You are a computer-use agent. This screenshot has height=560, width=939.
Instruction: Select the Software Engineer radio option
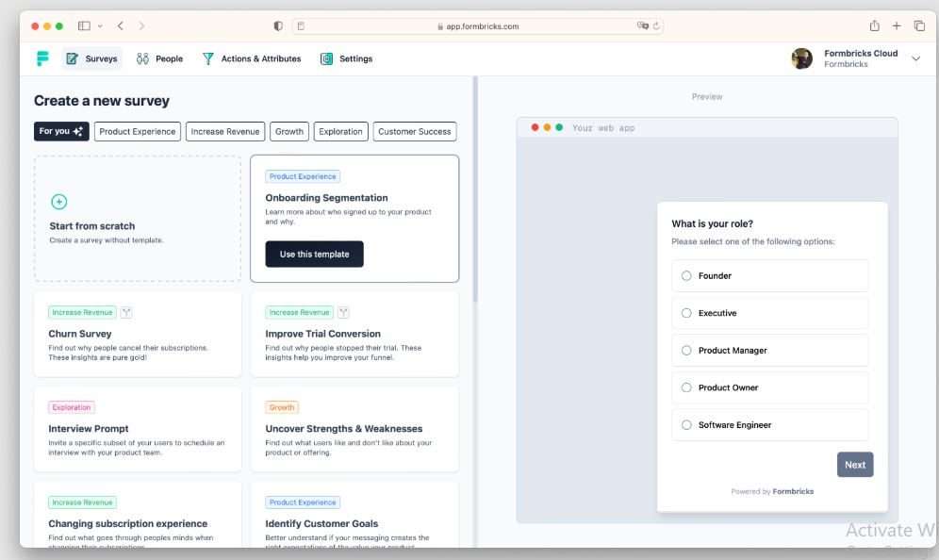click(686, 424)
